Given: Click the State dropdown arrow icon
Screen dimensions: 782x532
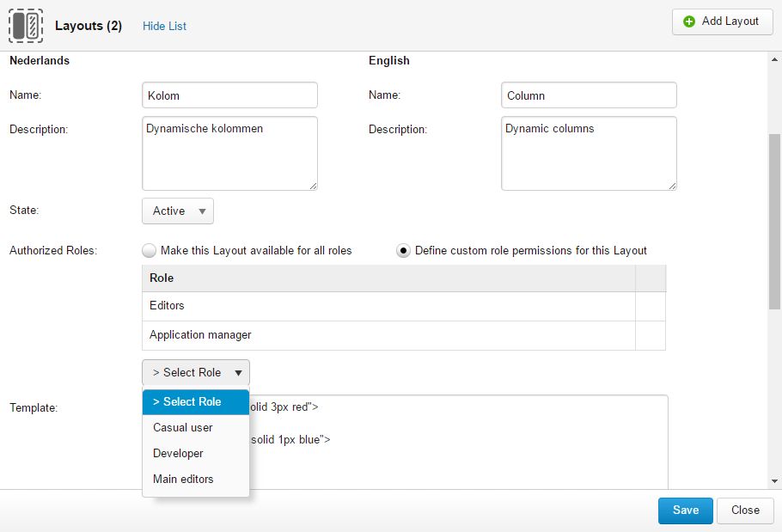Looking at the screenshot, I should tap(202, 211).
